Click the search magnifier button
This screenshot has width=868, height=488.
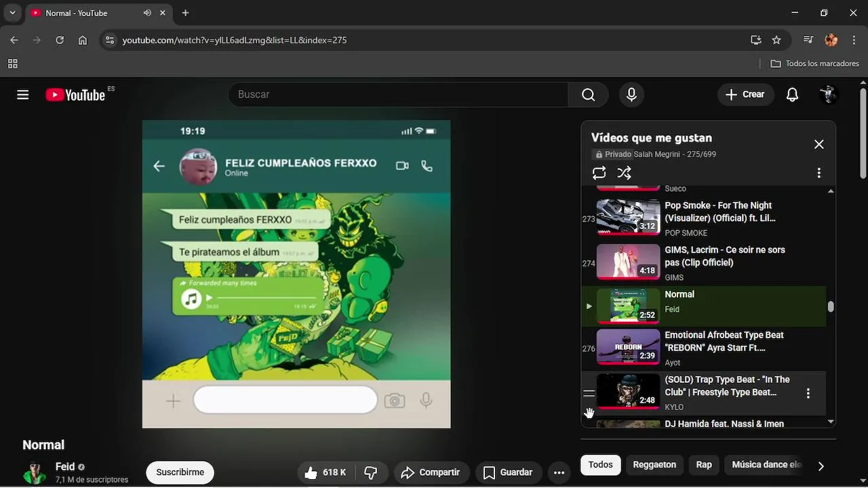(x=589, y=95)
